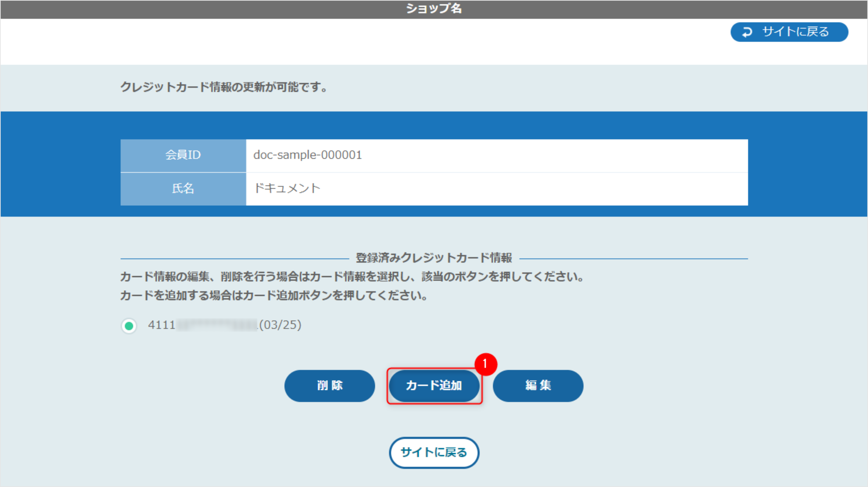Click the return arrow icon in top button

point(747,32)
